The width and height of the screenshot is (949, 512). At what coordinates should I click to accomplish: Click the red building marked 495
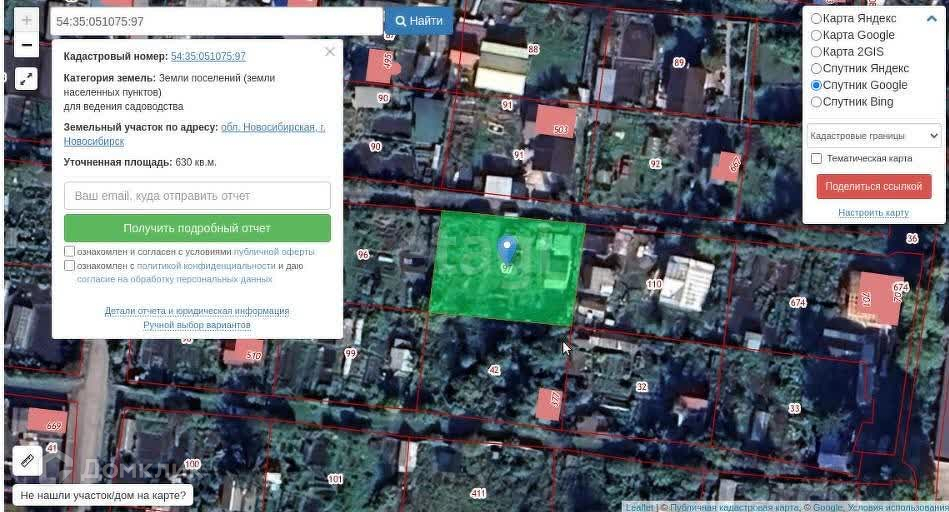[x=382, y=67]
